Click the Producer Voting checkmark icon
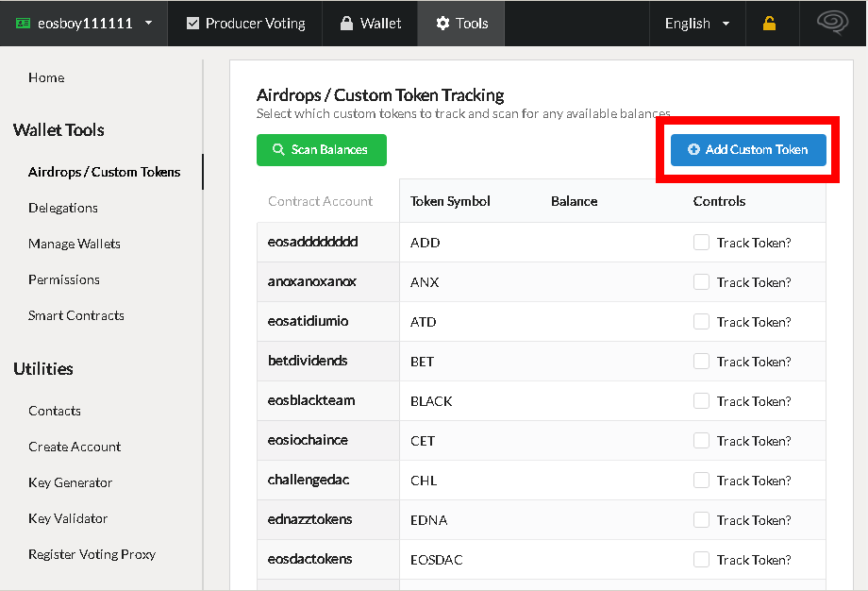868x591 pixels. [192, 24]
